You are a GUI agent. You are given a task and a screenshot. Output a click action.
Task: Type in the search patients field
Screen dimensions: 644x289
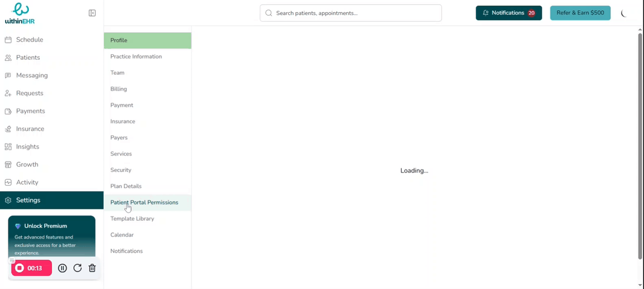(x=356, y=13)
